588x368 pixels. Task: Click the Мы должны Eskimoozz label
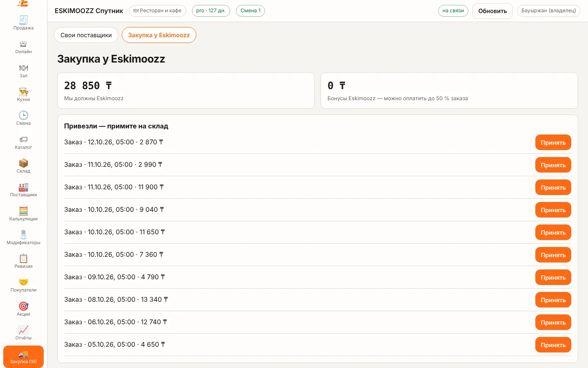[x=94, y=99]
